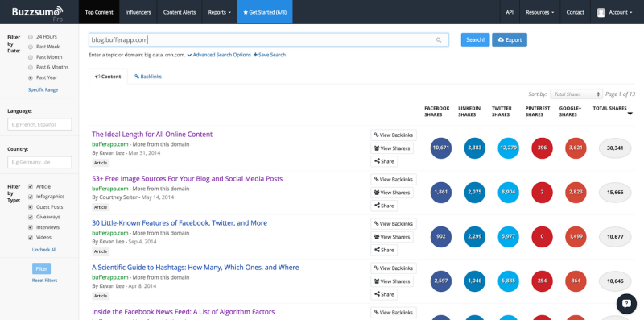644x320 pixels.
Task: Select the Content tab
Action: pos(108,77)
